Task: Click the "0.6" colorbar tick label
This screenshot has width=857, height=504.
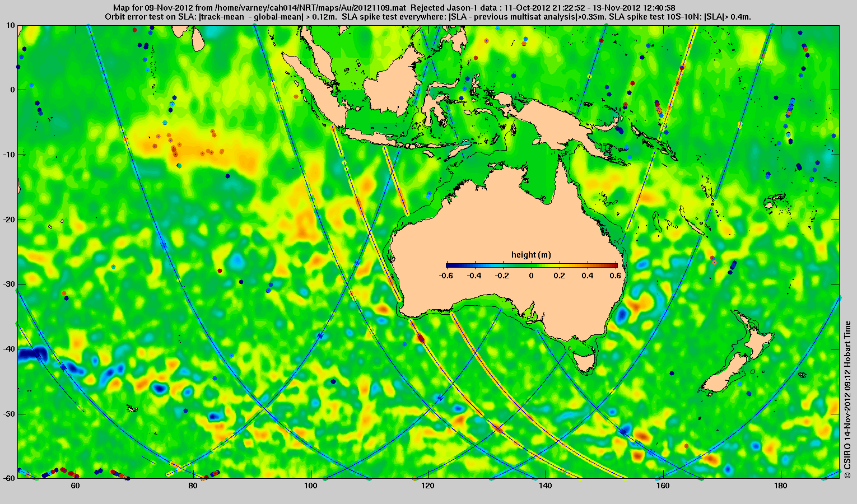Action: pyautogui.click(x=617, y=276)
